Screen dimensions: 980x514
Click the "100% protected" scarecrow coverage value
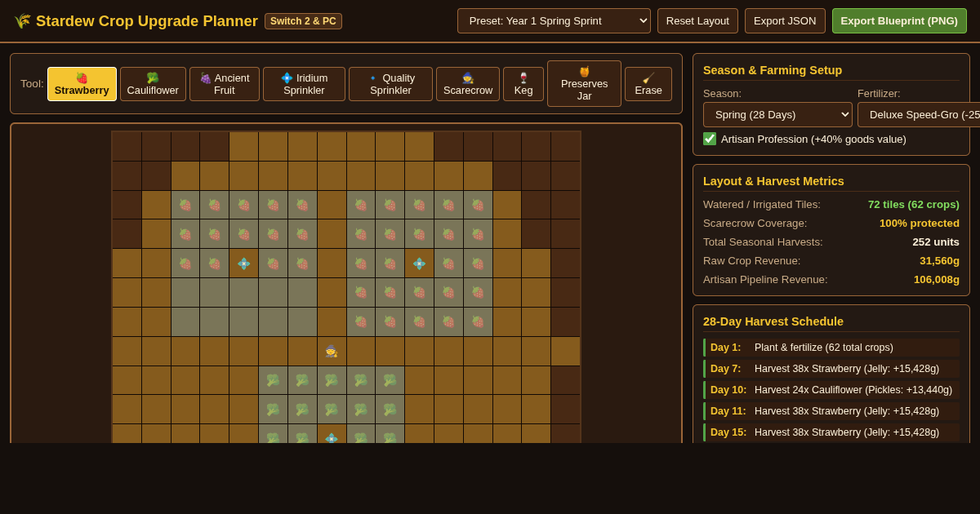point(920,224)
